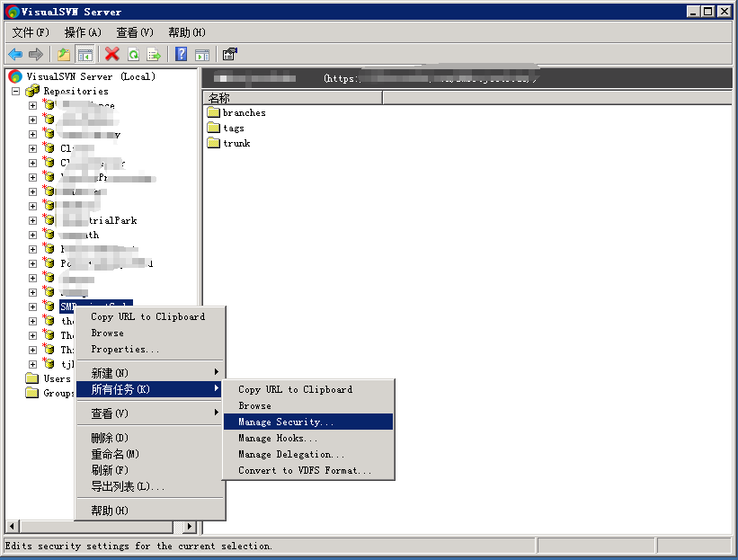Open the 查看(V) menu in menu bar

135,32
